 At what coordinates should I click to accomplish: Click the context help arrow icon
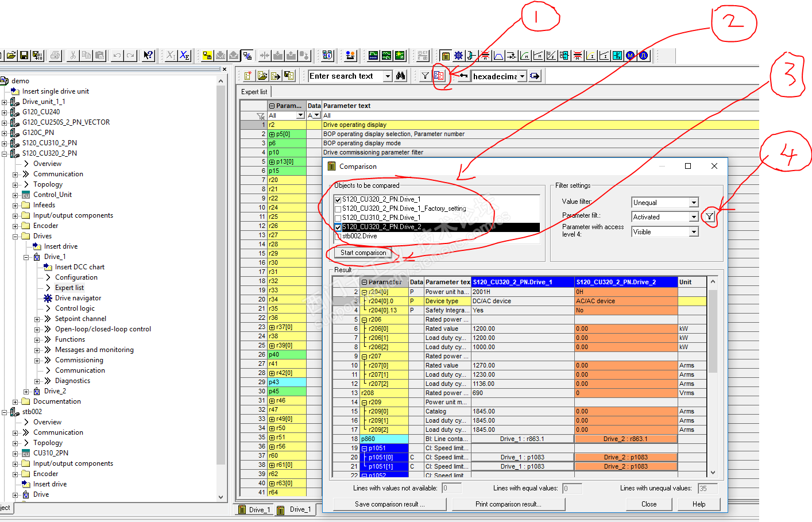148,56
